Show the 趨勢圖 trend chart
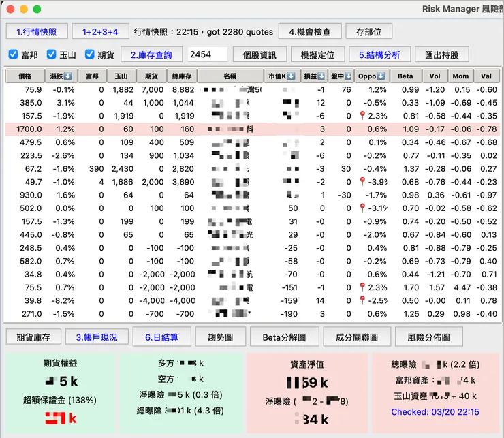This screenshot has height=438, width=504. (221, 337)
